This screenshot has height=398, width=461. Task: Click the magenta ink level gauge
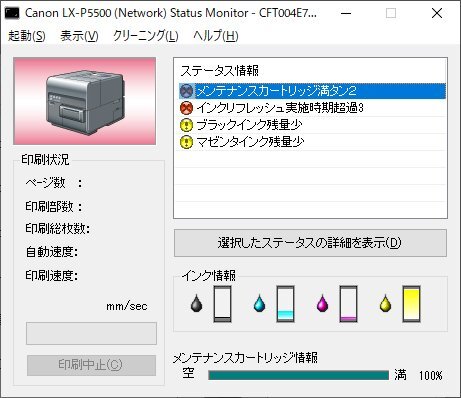tap(348, 304)
